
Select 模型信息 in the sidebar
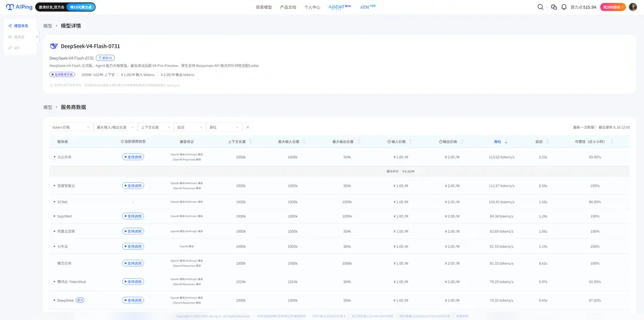click(19, 26)
